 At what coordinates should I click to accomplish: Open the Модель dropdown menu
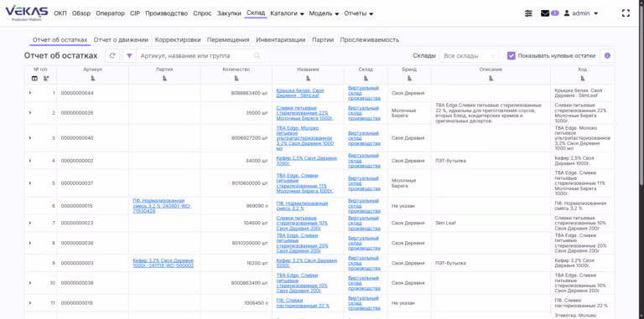coord(324,13)
